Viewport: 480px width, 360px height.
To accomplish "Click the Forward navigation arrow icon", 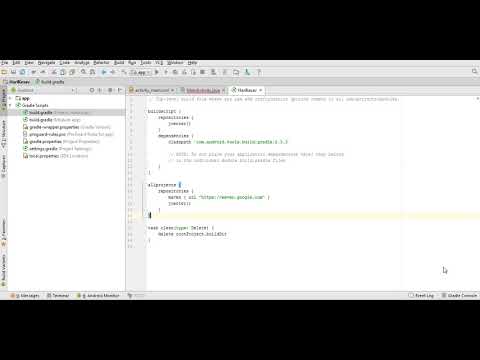I will (x=113, y=72).
